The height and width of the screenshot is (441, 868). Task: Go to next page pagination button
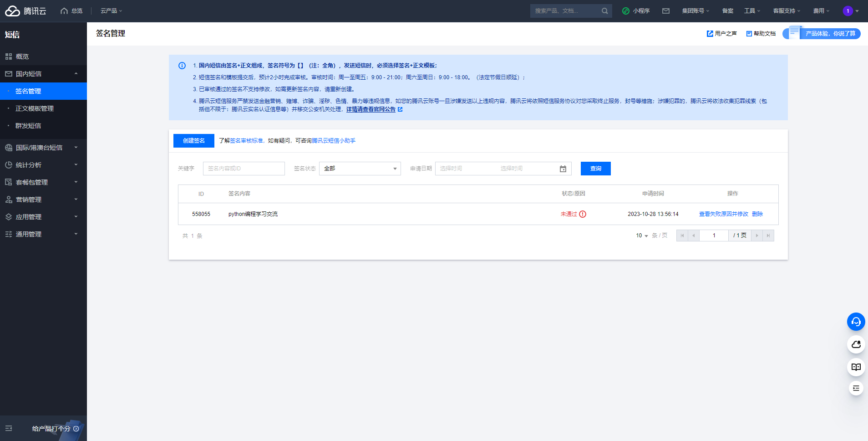[757, 236]
